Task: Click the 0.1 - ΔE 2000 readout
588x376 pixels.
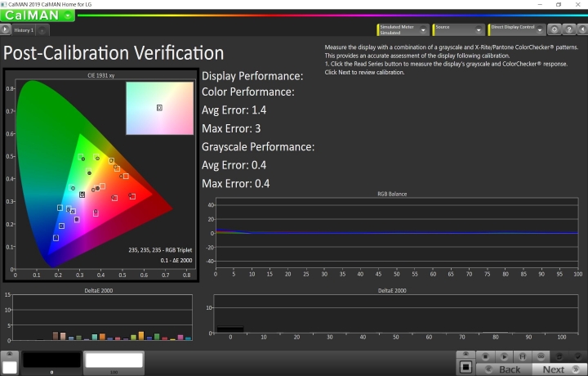Action: coord(176,260)
